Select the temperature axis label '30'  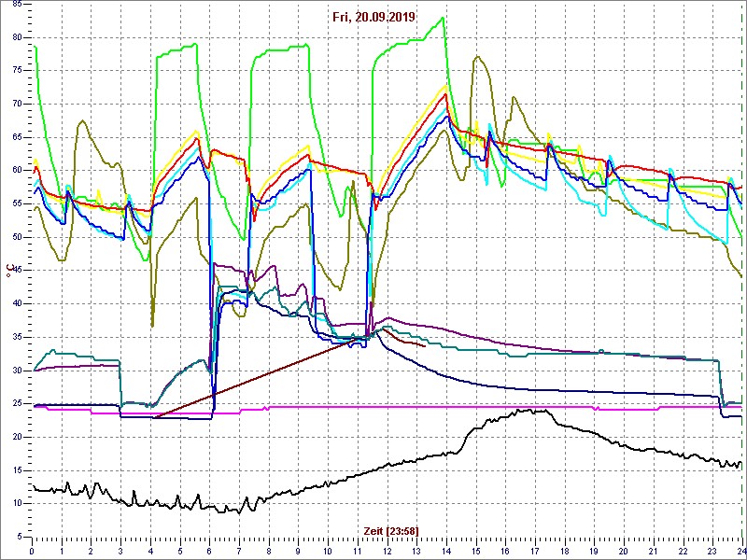[16, 371]
